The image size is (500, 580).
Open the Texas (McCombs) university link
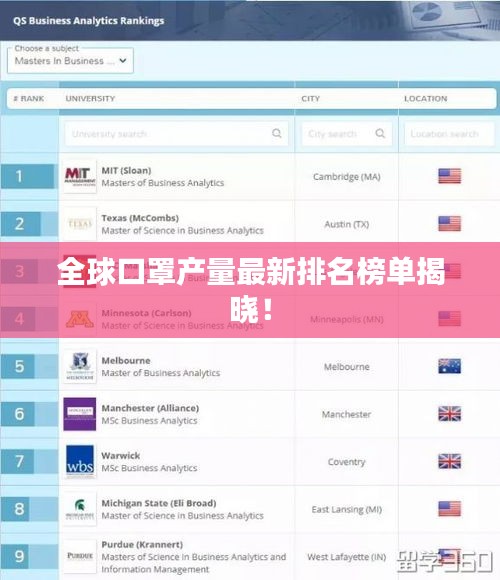pos(140,218)
